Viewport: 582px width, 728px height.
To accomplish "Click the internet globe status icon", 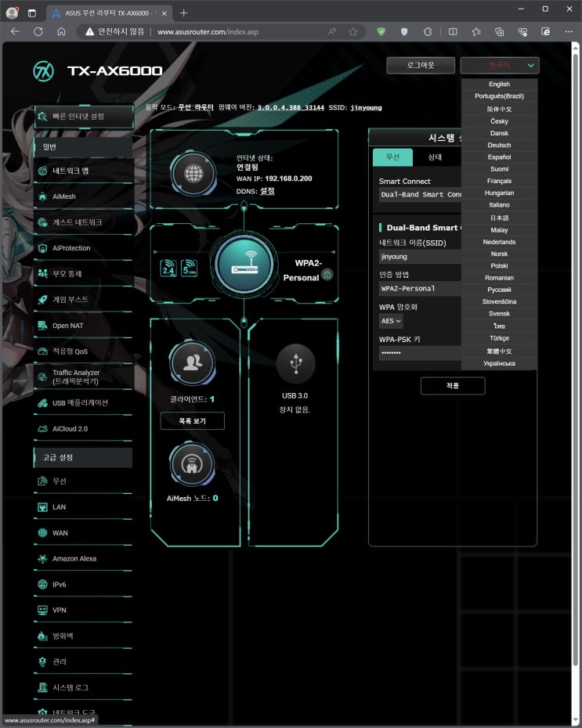I will [x=193, y=174].
